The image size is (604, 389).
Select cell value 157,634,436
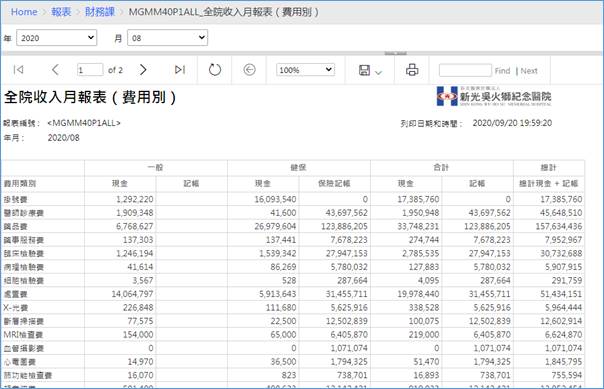[x=559, y=226]
